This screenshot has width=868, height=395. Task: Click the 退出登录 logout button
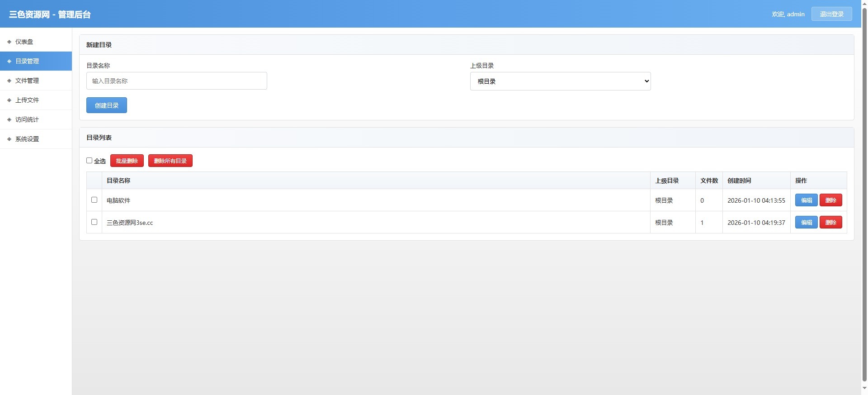[831, 14]
